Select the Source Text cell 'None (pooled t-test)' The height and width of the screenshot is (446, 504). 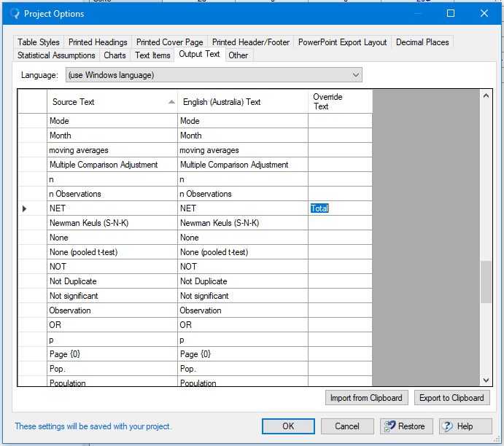(112, 252)
